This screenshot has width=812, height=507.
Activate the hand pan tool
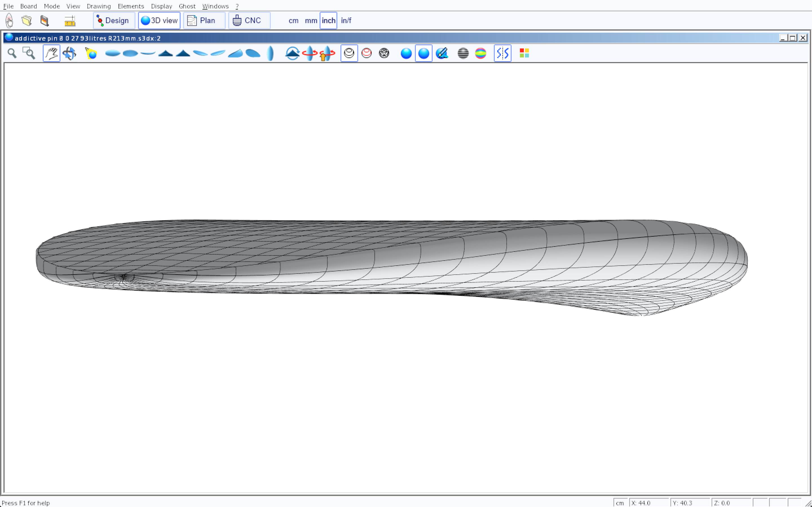point(51,53)
